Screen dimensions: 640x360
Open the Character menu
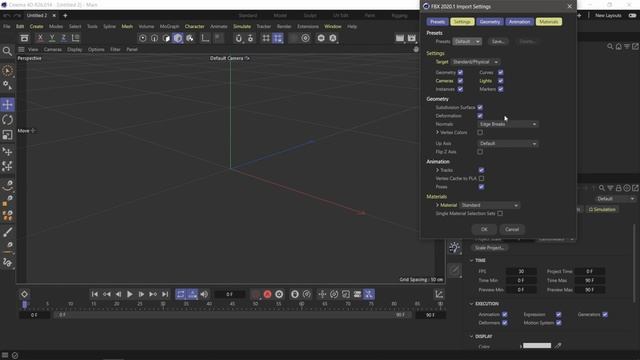click(x=195, y=27)
